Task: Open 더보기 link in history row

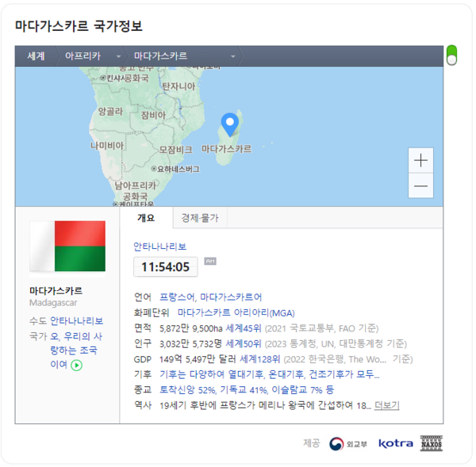Action: point(386,405)
